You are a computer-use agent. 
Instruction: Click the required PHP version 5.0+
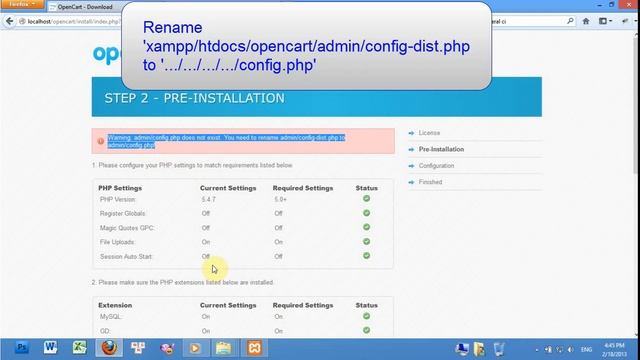point(280,200)
